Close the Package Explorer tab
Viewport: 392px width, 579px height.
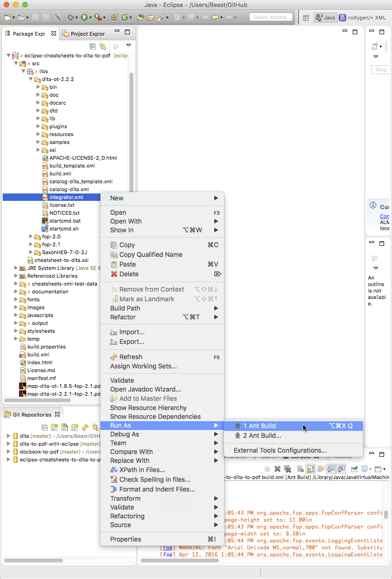pyautogui.click(x=54, y=33)
